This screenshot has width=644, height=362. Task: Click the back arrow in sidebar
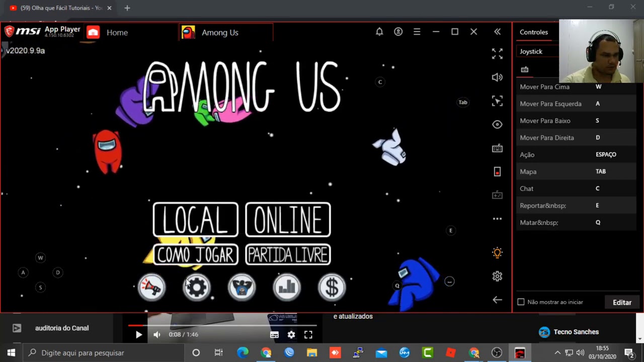[x=497, y=300]
